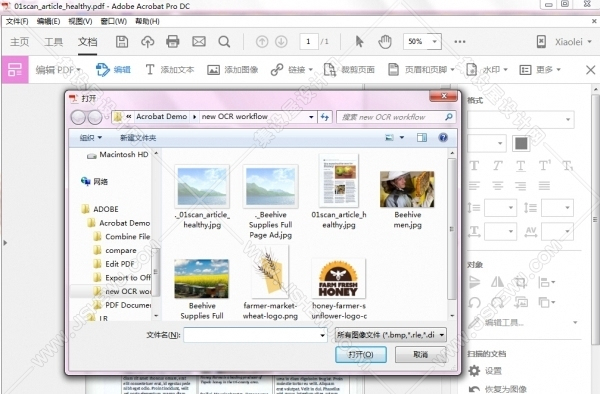Image resolution: width=600 pixels, height=394 pixels.
Task: Close the Edit PDF toolbar with X
Action: point(590,70)
